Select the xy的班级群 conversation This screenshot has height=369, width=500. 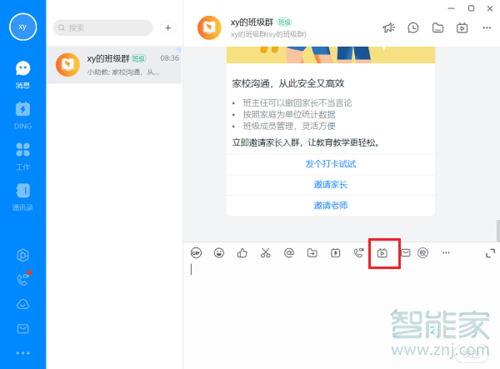[114, 65]
